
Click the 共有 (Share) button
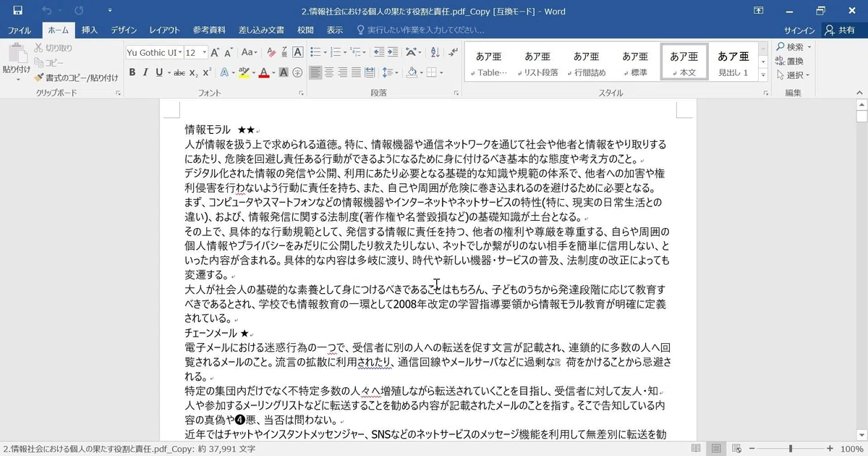tap(840, 30)
